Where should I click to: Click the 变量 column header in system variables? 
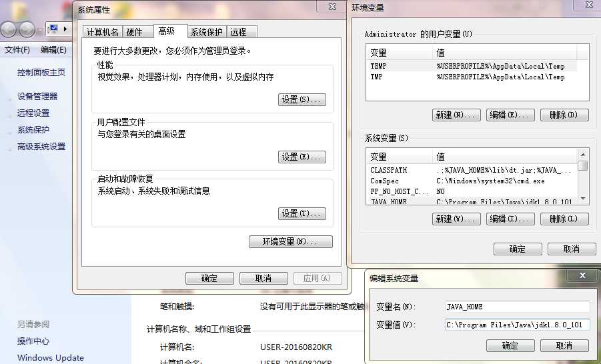point(400,157)
